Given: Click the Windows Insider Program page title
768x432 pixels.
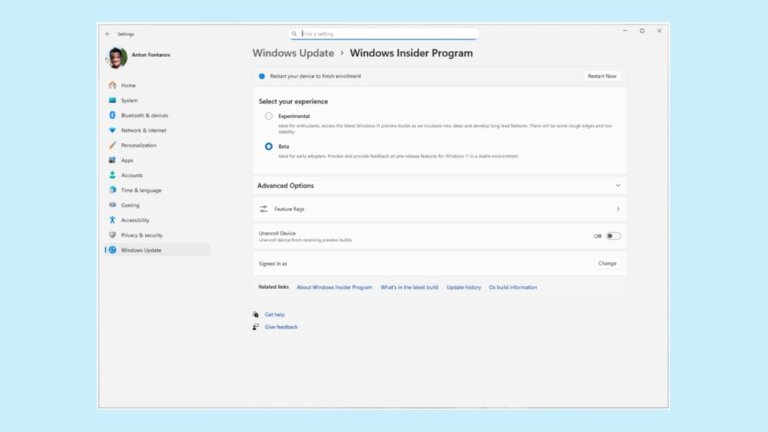Looking at the screenshot, I should [x=411, y=53].
